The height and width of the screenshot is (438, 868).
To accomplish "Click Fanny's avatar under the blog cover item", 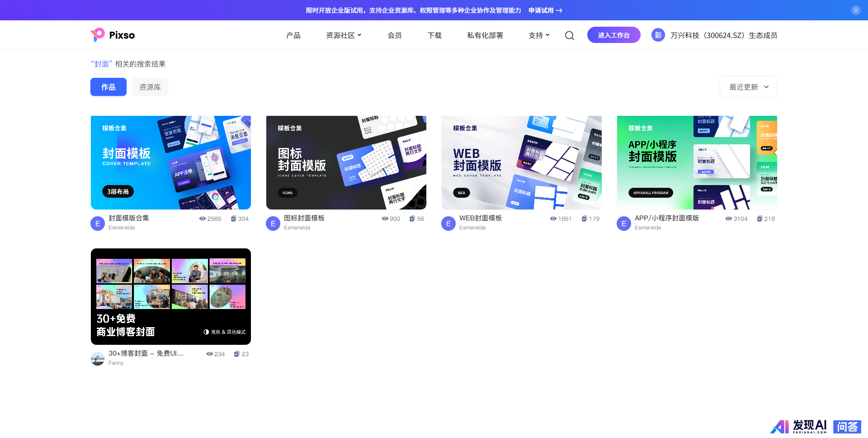I will click(98, 358).
